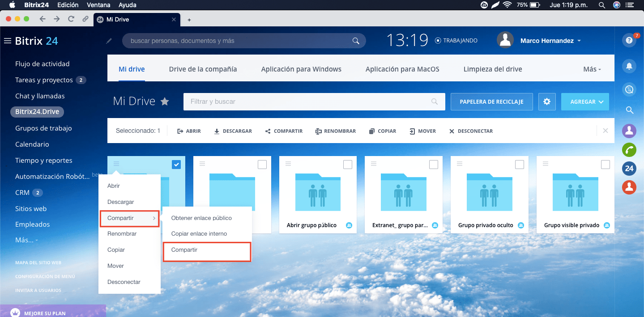
Task: Open the chat bubble icon in the right sidebar
Action: [x=629, y=90]
